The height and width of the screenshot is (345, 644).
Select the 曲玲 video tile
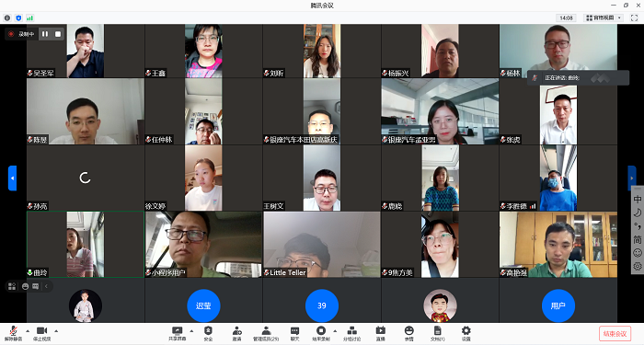coord(86,245)
